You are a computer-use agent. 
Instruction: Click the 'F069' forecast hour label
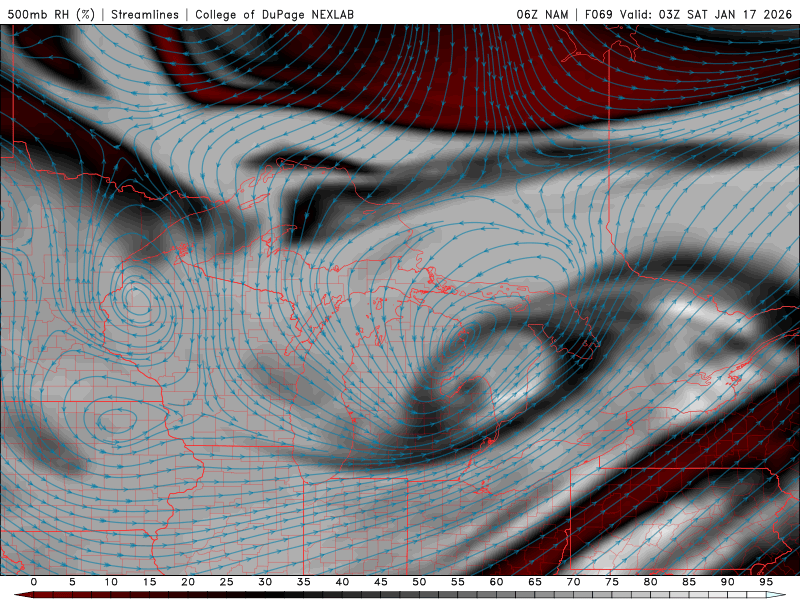point(598,14)
